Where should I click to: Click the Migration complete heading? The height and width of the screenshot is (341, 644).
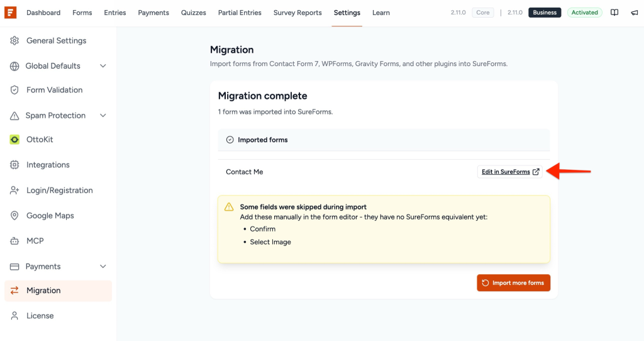[262, 96]
